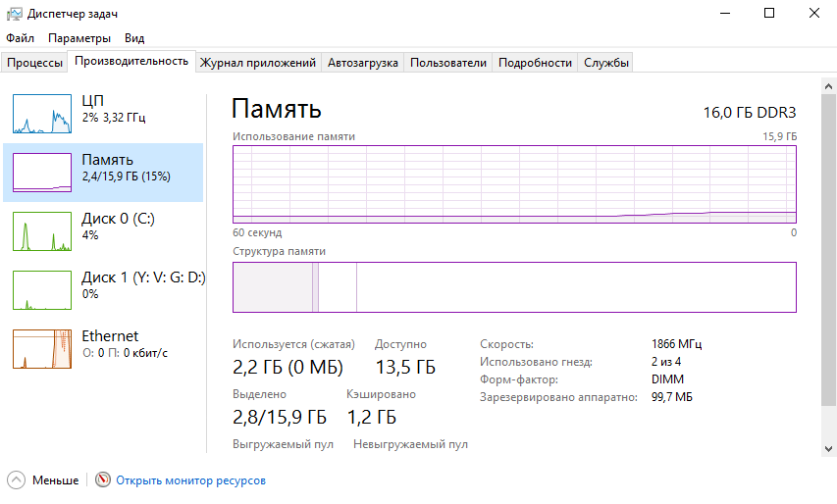Image resolution: width=837 pixels, height=504 pixels.
Task: Open the Службы tab
Action: 606,63
